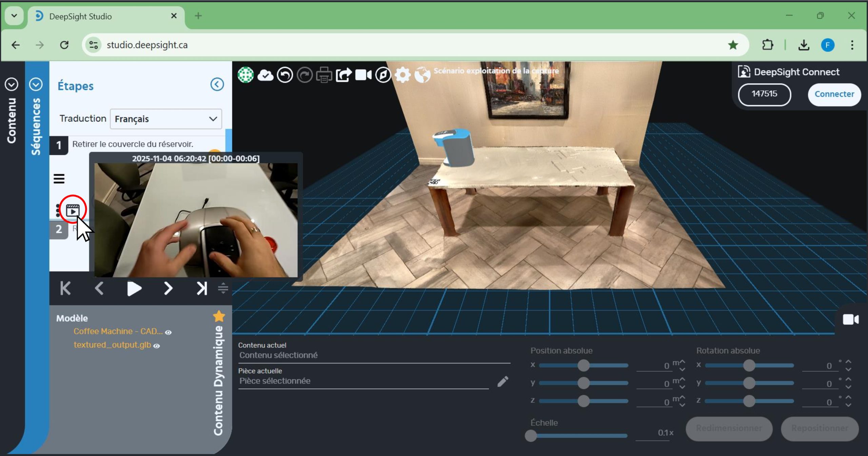Open the settings gear icon
The height and width of the screenshot is (456, 868).
(402, 75)
